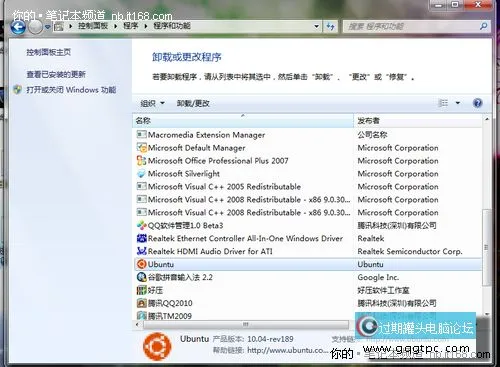This screenshot has height=367, width=500.
Task: Select 控制面板 breadcrumb in address bar
Action: [93, 26]
